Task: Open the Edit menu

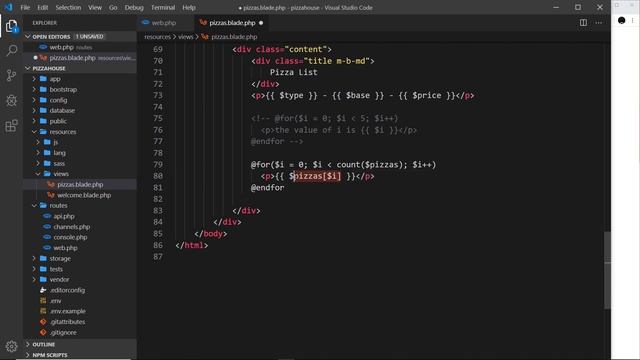Action: (42, 7)
